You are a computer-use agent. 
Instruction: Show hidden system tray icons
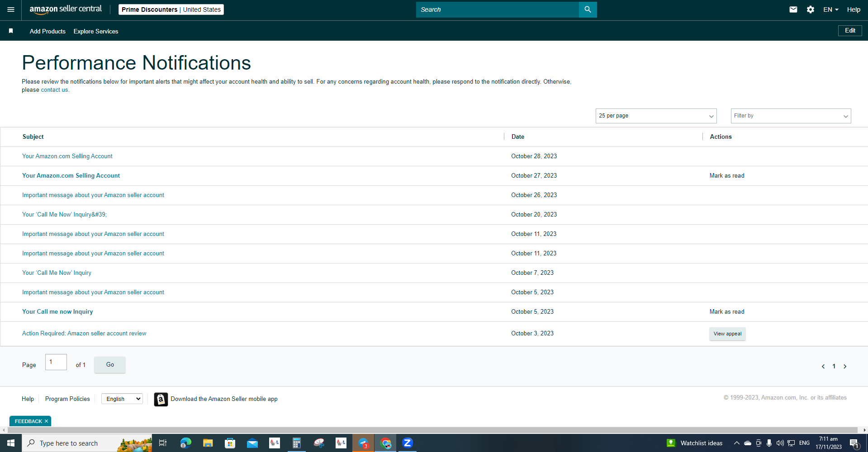coord(737,443)
